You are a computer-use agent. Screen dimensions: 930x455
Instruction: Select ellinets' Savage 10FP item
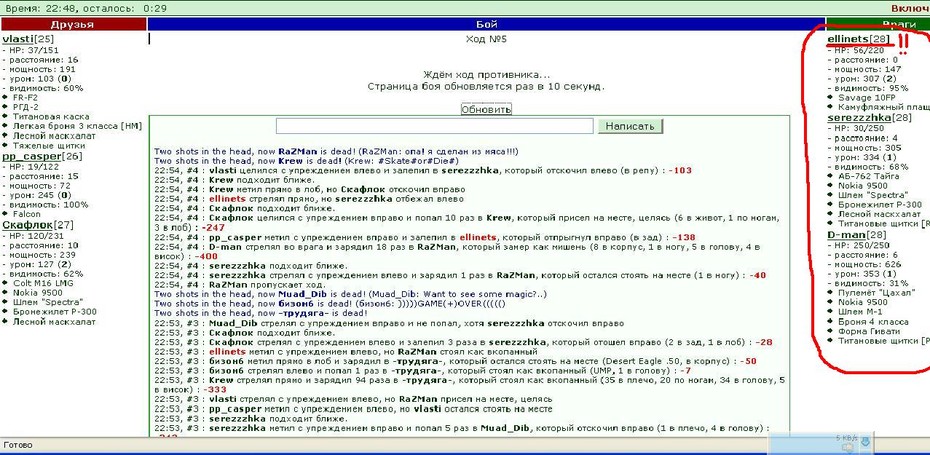point(867,97)
